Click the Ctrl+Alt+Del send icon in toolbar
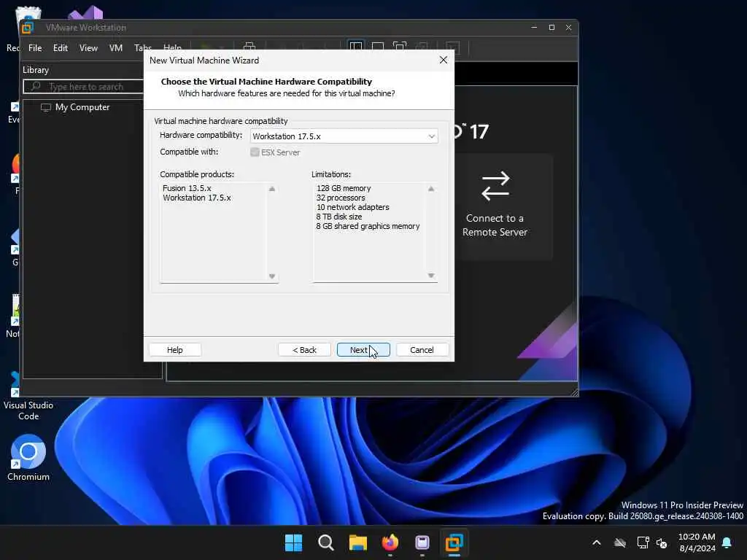 coord(249,46)
